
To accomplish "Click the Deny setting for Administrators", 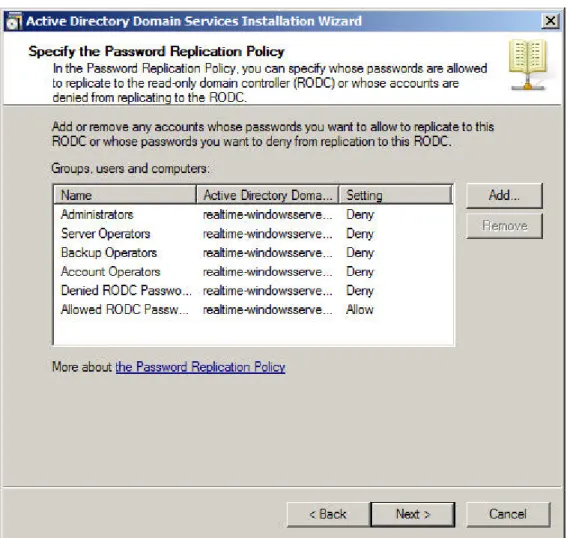I will (x=360, y=214).
